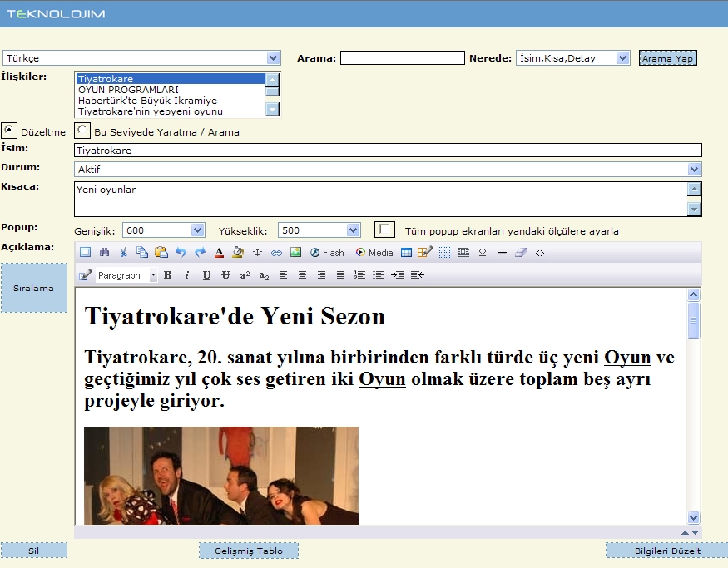Check the Tüm popup ekranları checkbox
Screen dimensions: 728x568
(384, 230)
